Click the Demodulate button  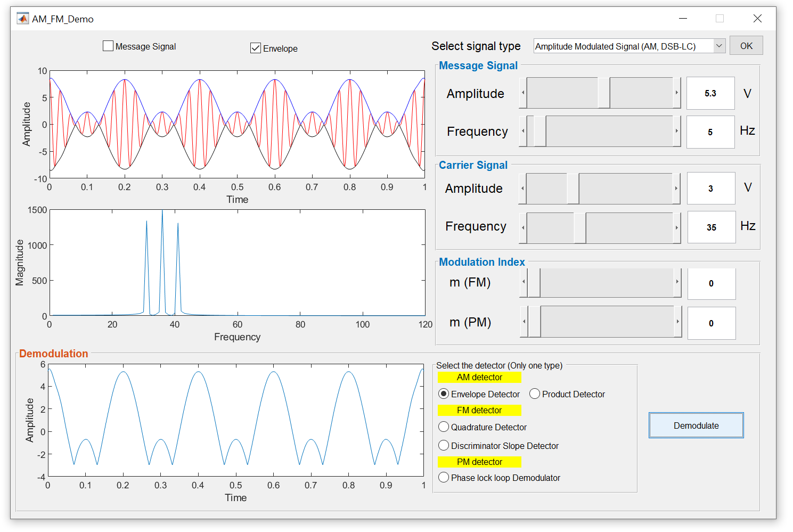pos(696,425)
